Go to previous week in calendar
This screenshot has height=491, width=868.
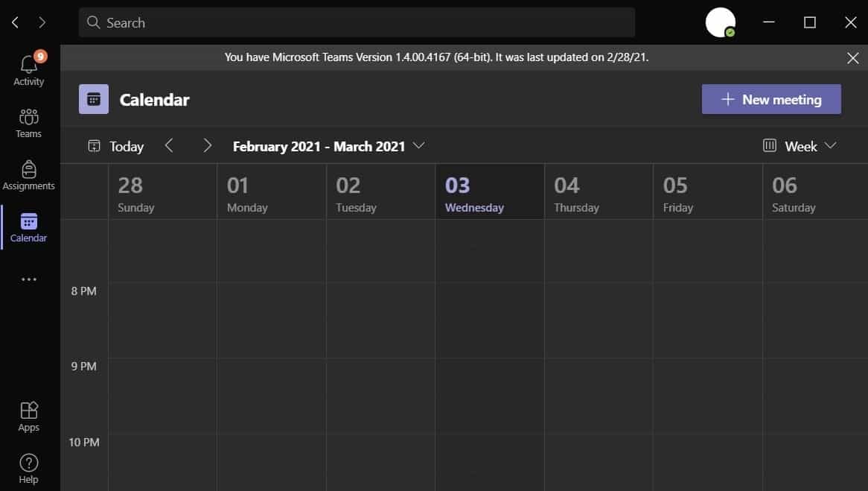point(169,146)
